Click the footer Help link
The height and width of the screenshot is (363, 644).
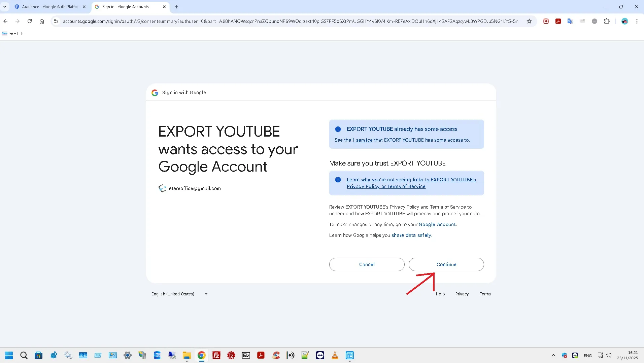pos(440,294)
